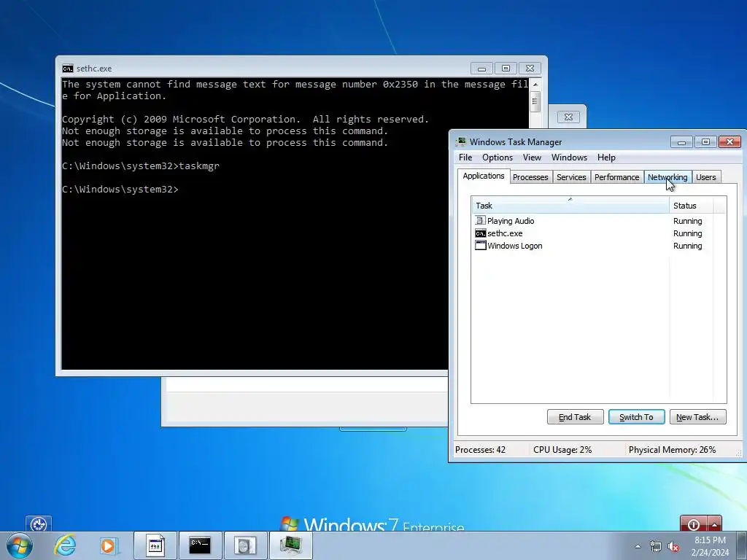Click scroll up arrow in sethc.exe window
The width and height of the screenshot is (747, 560).
click(x=535, y=85)
